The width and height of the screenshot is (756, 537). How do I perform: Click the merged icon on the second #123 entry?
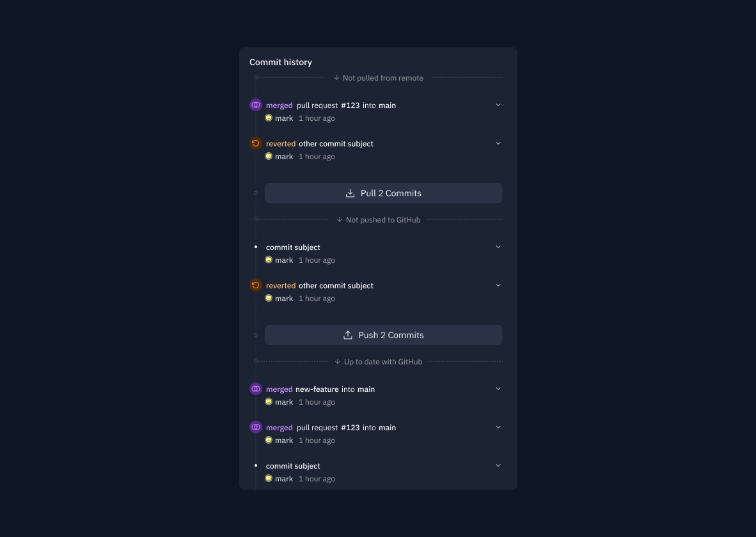coord(256,427)
